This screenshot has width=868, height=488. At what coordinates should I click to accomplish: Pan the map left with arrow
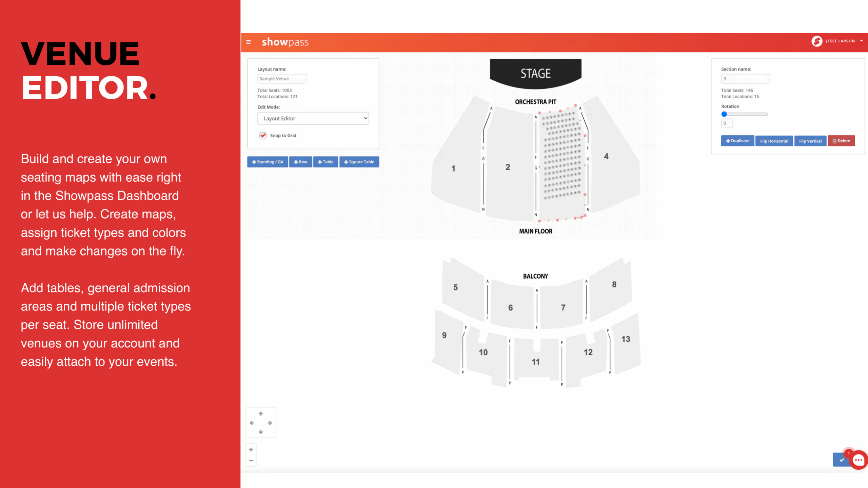point(252,423)
